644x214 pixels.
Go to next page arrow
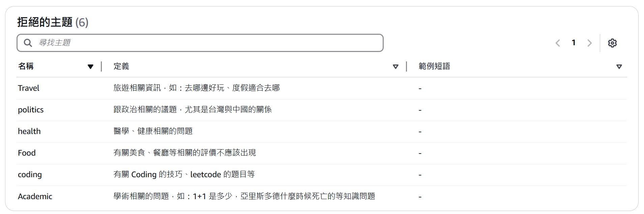589,43
